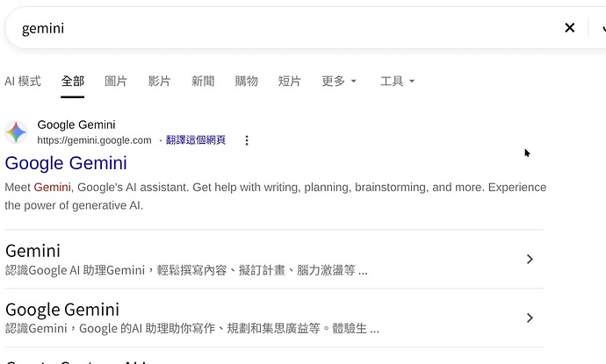Click the 翻譯這個網頁 link
The height and width of the screenshot is (364, 606).
click(x=196, y=139)
